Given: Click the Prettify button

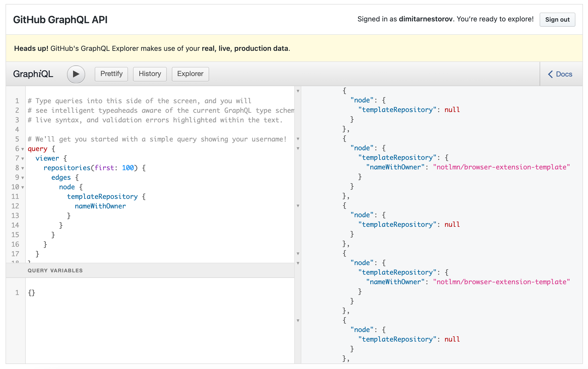Looking at the screenshot, I should tap(111, 74).
